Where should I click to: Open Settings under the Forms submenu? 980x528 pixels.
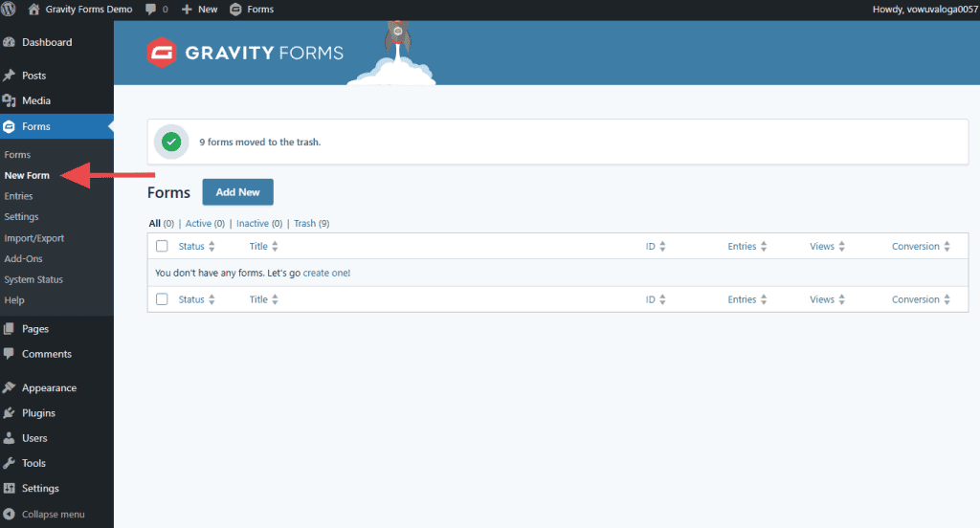(x=21, y=217)
